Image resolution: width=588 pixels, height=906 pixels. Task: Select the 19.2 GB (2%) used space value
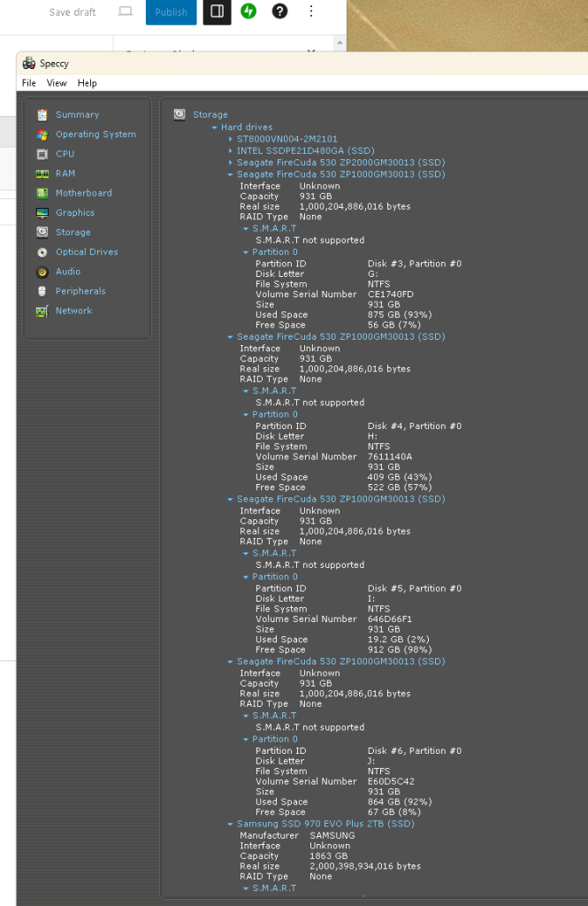click(399, 640)
